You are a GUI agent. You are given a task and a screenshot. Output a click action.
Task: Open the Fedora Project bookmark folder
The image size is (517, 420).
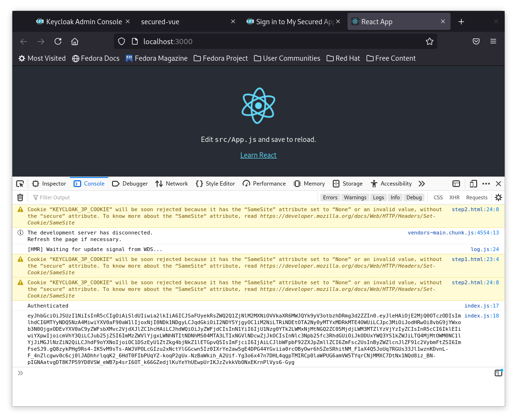[221, 58]
